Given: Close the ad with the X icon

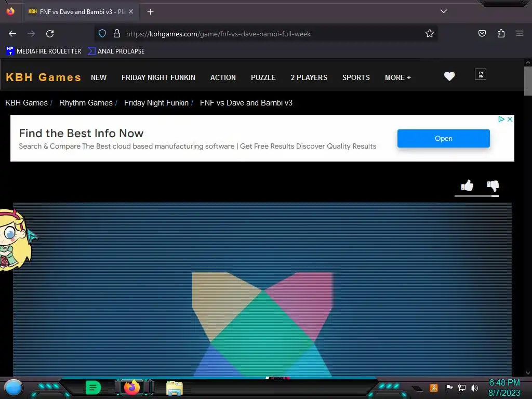Looking at the screenshot, I should pyautogui.click(x=510, y=119).
